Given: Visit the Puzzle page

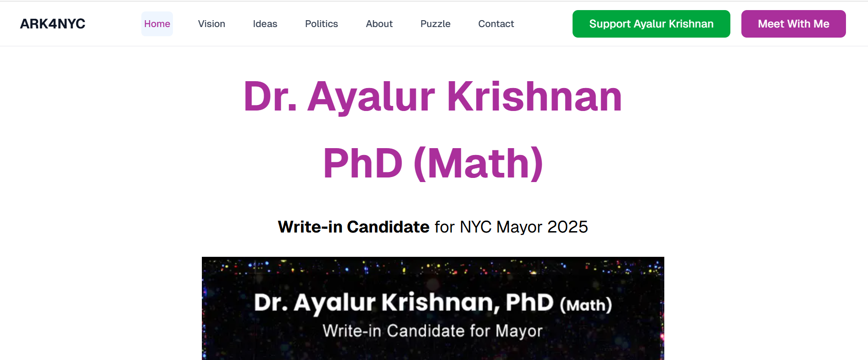Looking at the screenshot, I should pos(435,24).
